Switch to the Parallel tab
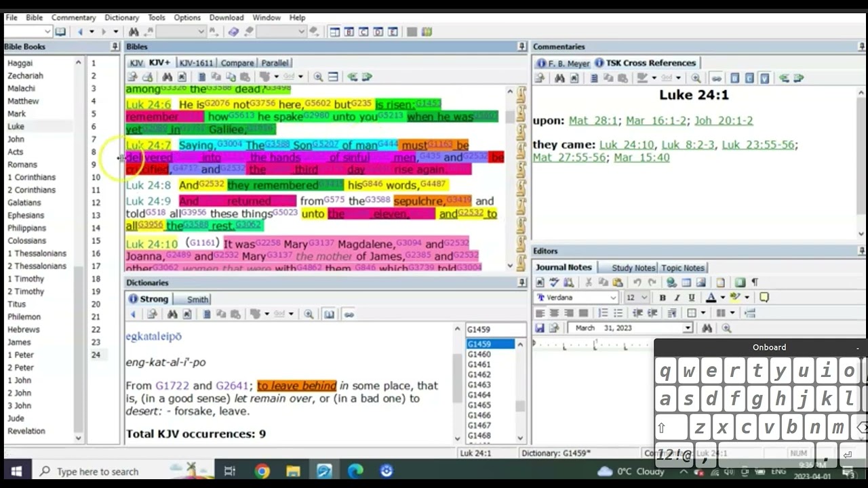The image size is (868, 488). [275, 63]
